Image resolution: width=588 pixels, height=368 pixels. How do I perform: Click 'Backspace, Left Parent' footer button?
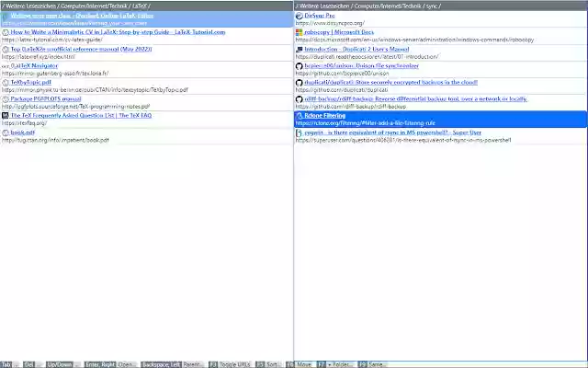[173, 364]
